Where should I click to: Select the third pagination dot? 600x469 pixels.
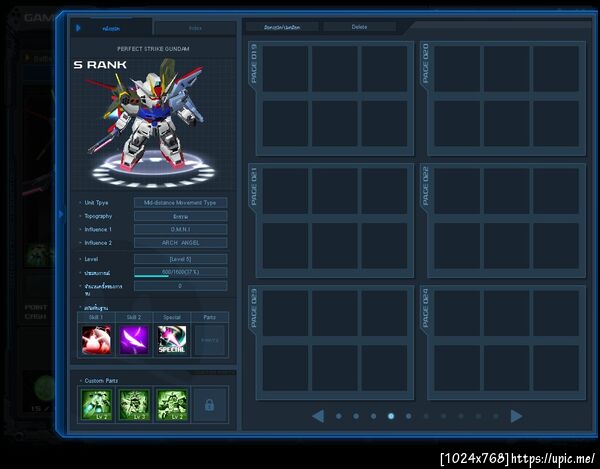click(373, 416)
